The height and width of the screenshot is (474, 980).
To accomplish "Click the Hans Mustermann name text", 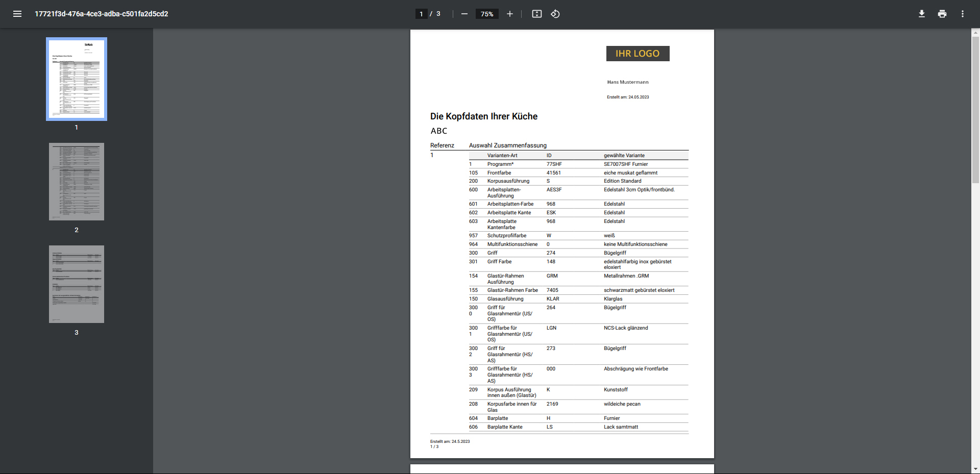I will click(627, 82).
